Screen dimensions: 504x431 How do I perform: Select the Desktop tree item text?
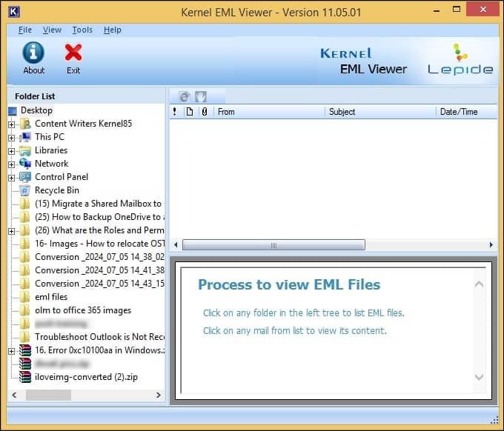point(36,110)
